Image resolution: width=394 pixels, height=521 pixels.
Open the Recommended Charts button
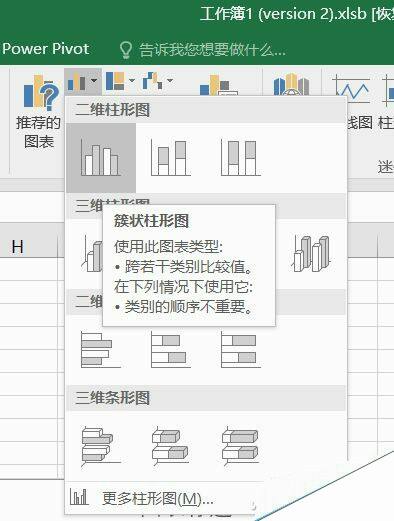point(39,112)
